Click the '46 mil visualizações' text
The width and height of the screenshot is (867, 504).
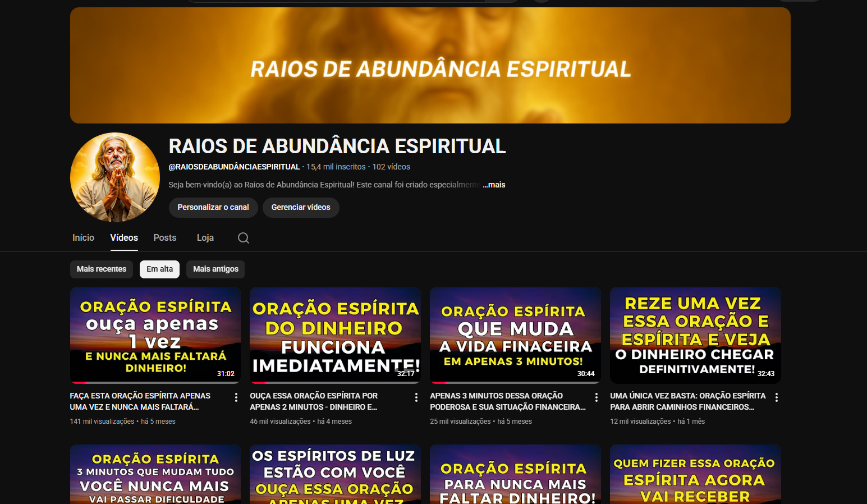point(280,421)
